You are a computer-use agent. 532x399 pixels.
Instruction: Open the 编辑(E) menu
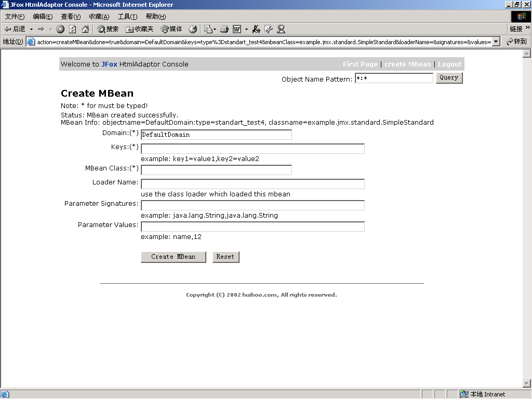click(43, 17)
